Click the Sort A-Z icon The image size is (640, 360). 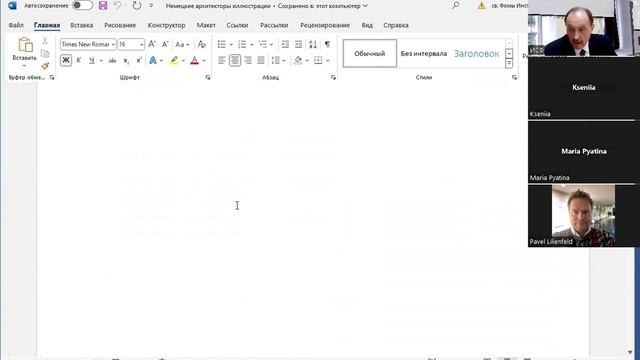click(313, 44)
